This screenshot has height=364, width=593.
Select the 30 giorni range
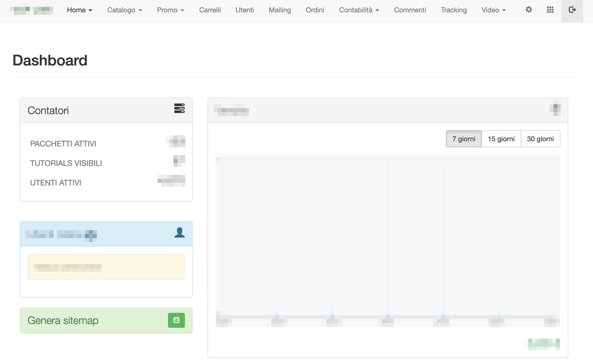coord(540,139)
